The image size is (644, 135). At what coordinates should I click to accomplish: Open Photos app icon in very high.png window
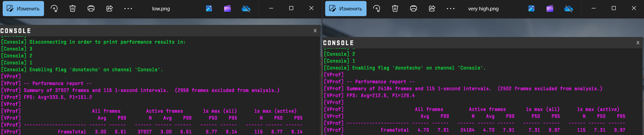pyautogui.click(x=531, y=9)
